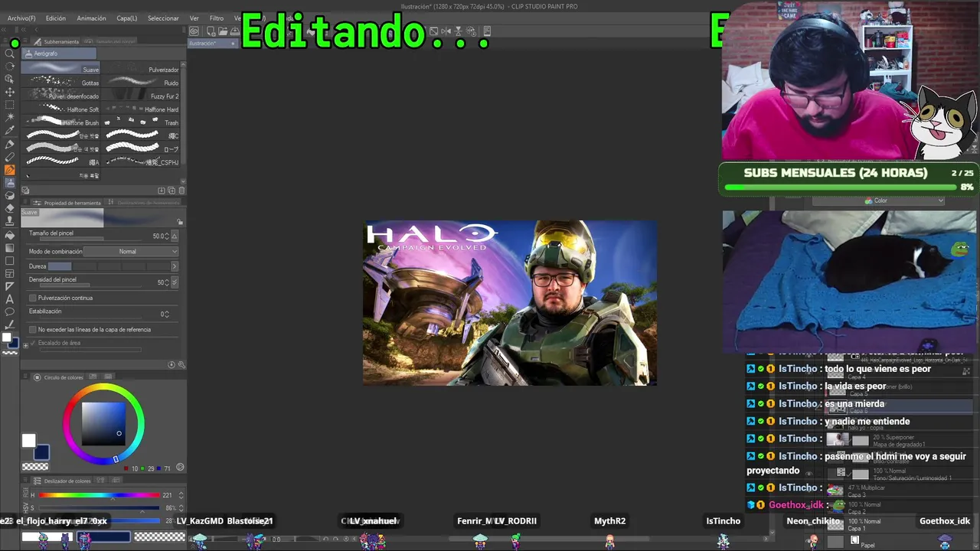
Task: Enable the Pulverización continua checkbox
Action: click(33, 298)
